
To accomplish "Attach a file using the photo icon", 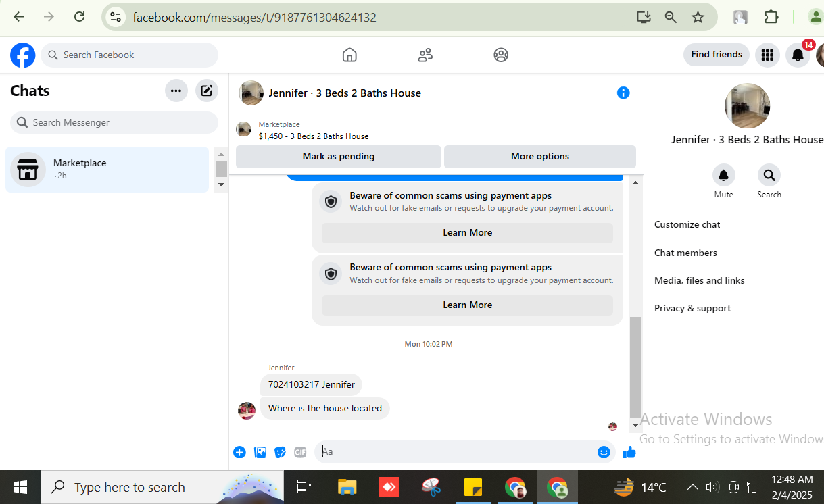I will click(x=260, y=452).
